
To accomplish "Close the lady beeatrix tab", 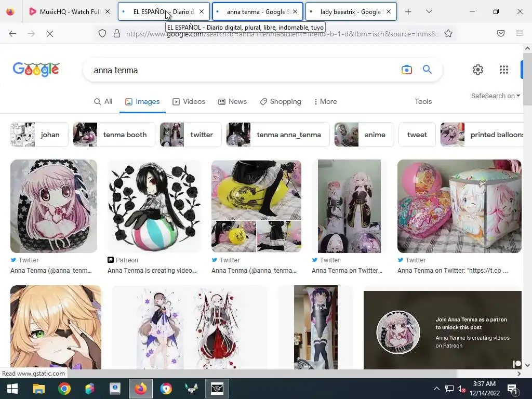I will click(x=389, y=11).
